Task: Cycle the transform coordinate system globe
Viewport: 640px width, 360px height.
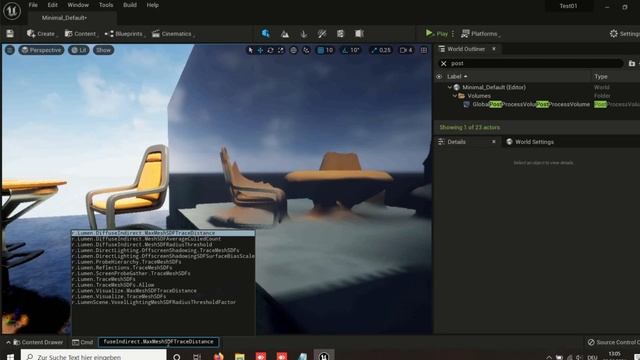Action: [293, 50]
